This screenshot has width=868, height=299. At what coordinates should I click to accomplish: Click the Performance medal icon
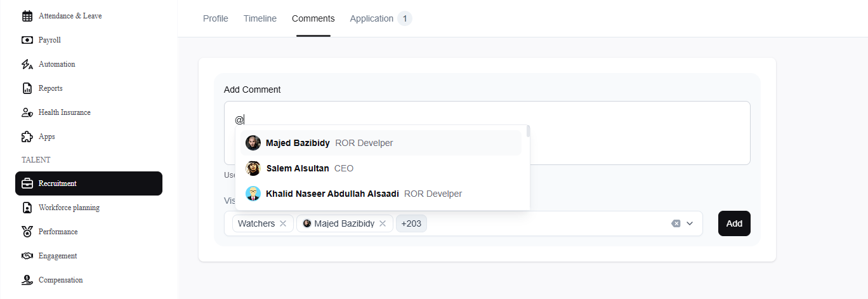coord(27,232)
